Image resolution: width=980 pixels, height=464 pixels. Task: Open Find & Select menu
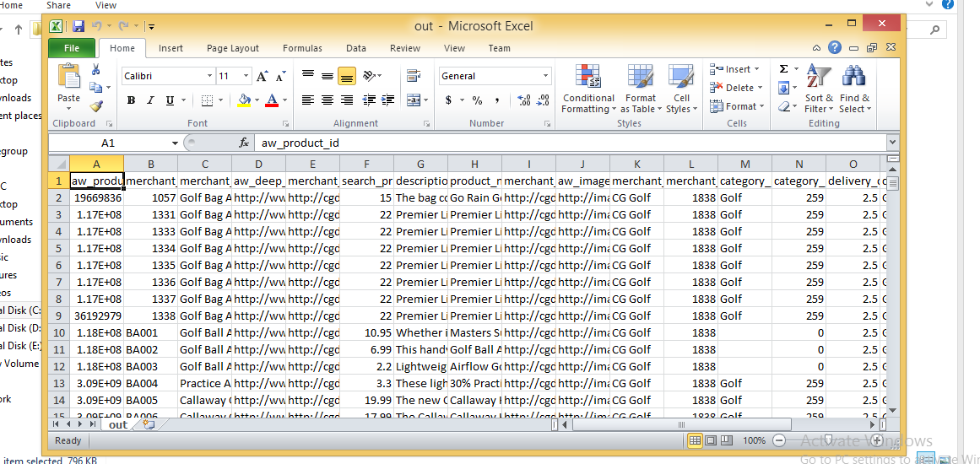point(854,89)
